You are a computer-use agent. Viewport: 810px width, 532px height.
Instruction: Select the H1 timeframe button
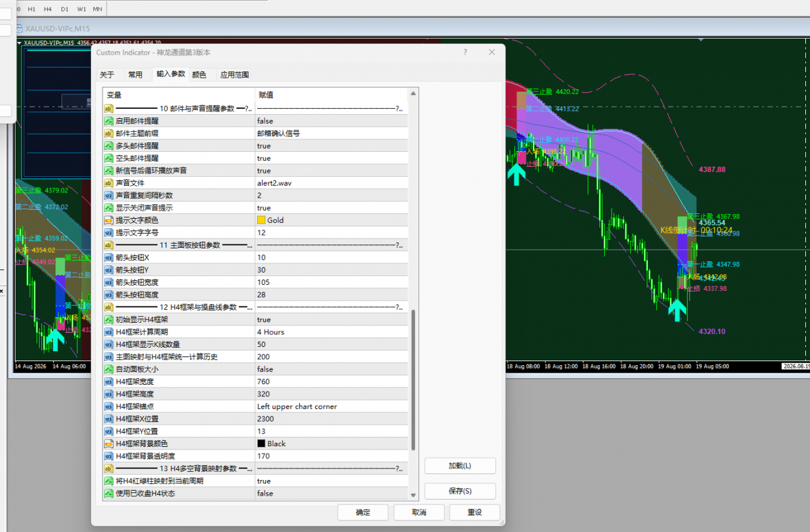click(32, 9)
